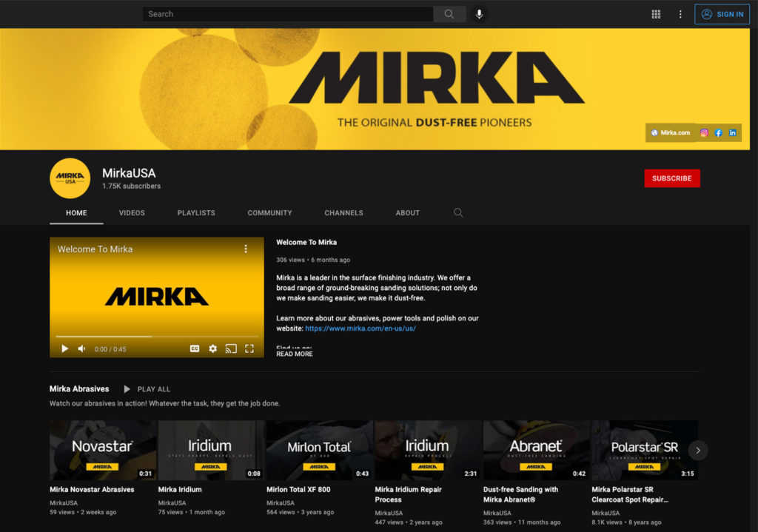Image resolution: width=758 pixels, height=532 pixels.
Task: Click the SIGN IN button
Action: pos(722,14)
